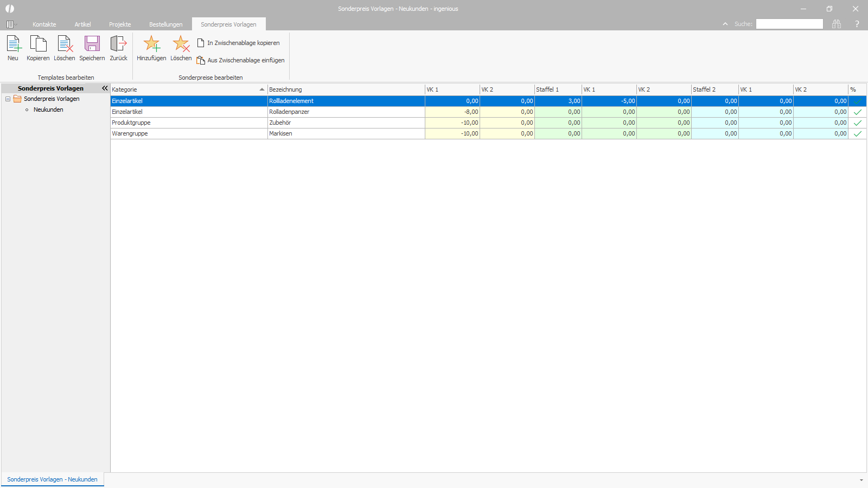Switch to the Artikel tab
This screenshot has height=488, width=868.
click(83, 24)
